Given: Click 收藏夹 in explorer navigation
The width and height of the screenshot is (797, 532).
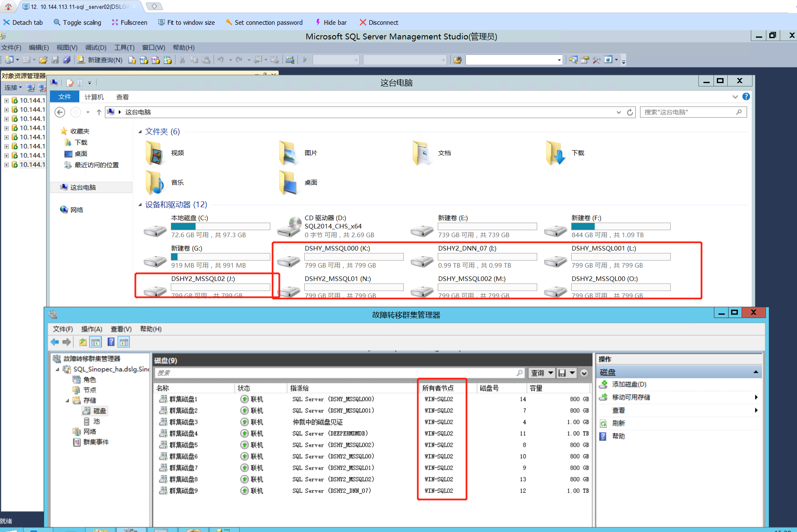Looking at the screenshot, I should click(x=80, y=131).
